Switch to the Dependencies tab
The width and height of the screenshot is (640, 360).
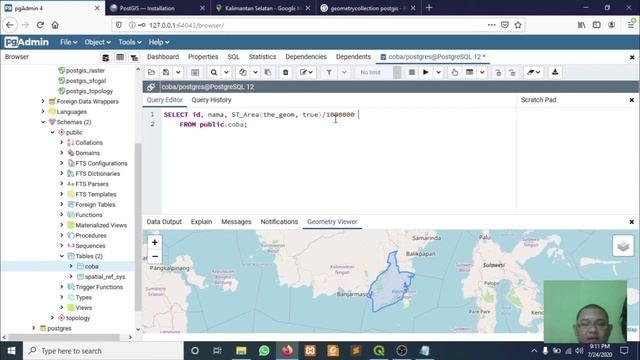click(x=306, y=57)
